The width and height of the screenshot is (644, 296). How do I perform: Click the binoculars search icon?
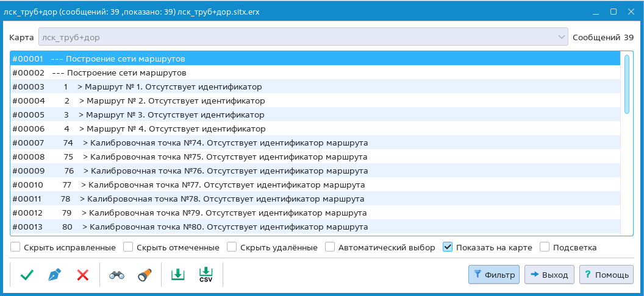[116, 275]
